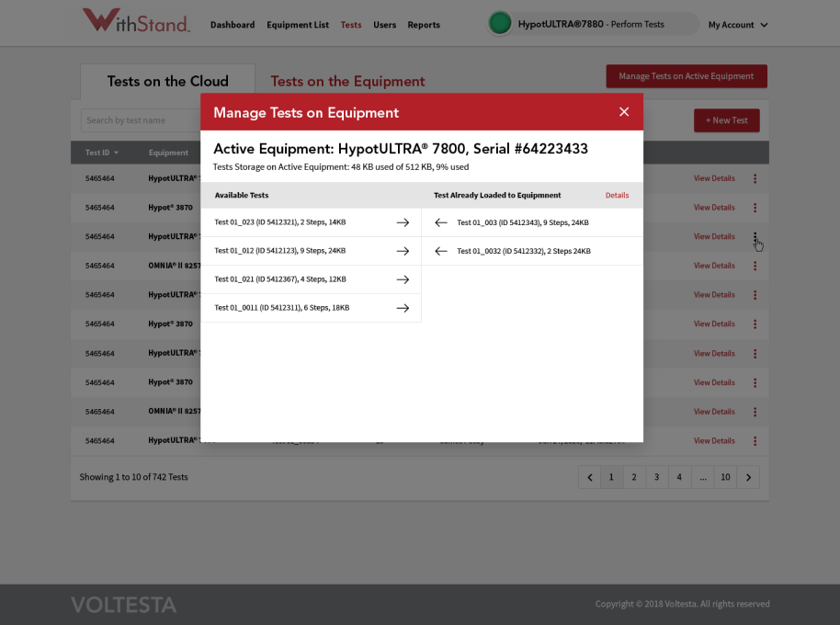The height and width of the screenshot is (625, 840).
Task: Remove Test 01_003 from equipment via left arrow
Action: [x=441, y=222]
